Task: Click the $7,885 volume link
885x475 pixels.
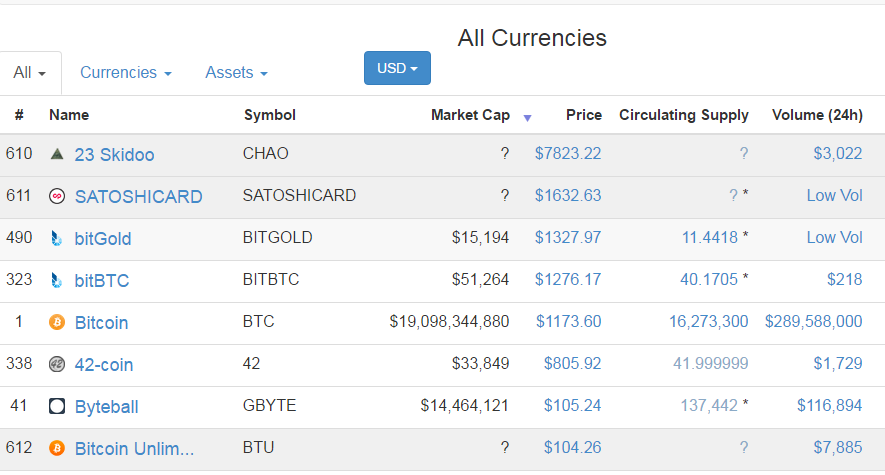Action: tap(838, 447)
